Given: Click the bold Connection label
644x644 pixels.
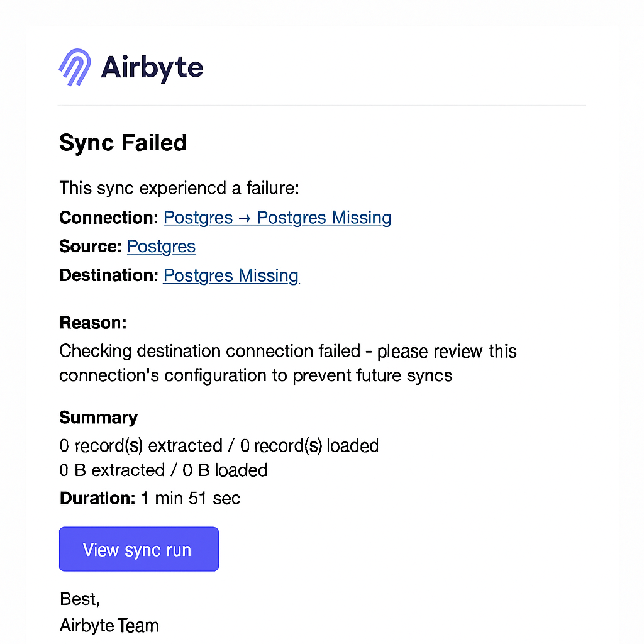Looking at the screenshot, I should [108, 218].
